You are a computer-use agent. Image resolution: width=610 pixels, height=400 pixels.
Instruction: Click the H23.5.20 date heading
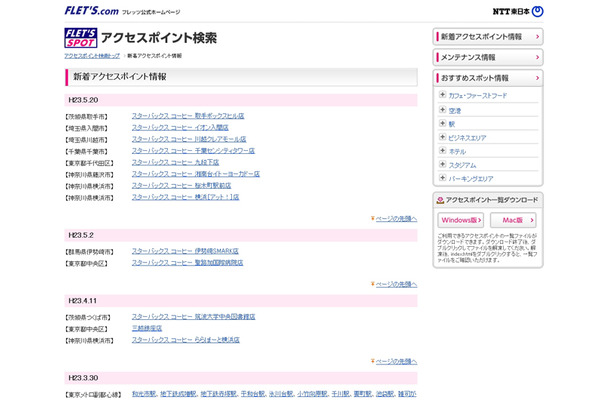[x=83, y=100]
